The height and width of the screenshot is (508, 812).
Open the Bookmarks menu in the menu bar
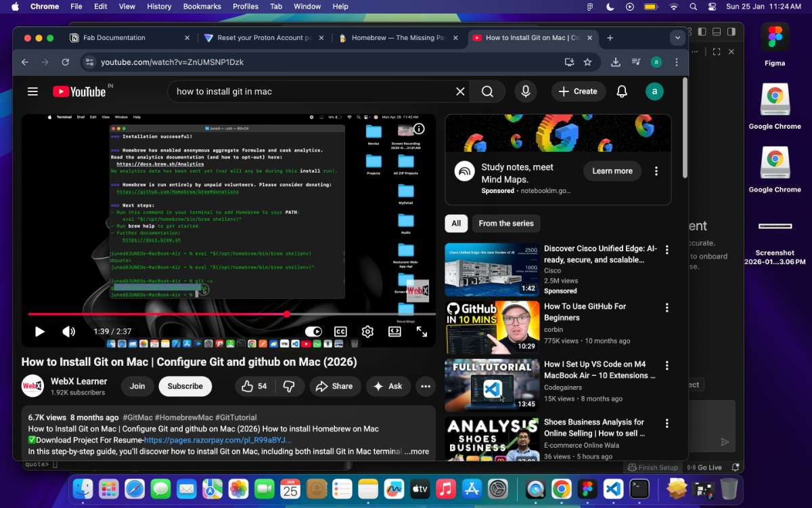point(202,6)
